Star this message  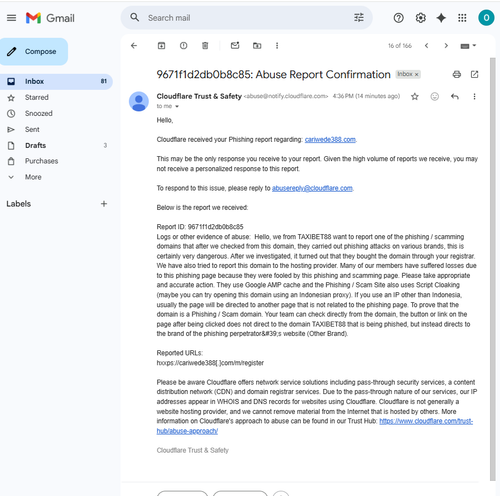(415, 97)
